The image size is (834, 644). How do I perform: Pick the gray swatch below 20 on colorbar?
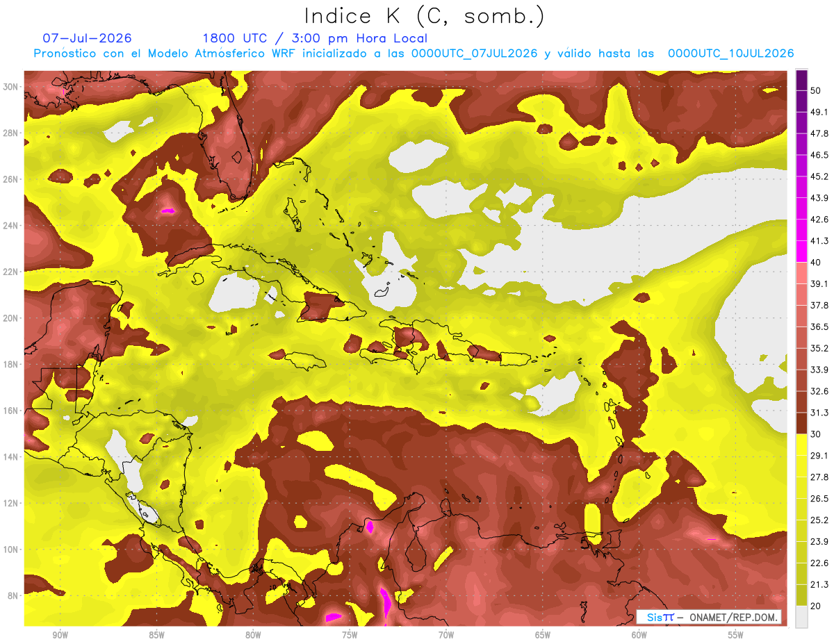801,617
